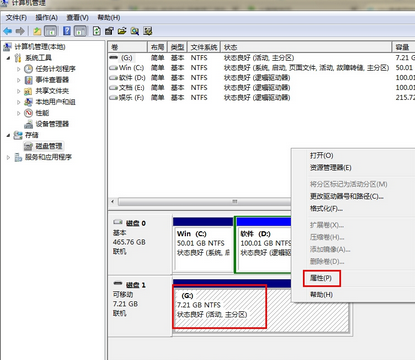Click the Open folder toolbar icon
The image size is (415, 360).
point(122,31)
